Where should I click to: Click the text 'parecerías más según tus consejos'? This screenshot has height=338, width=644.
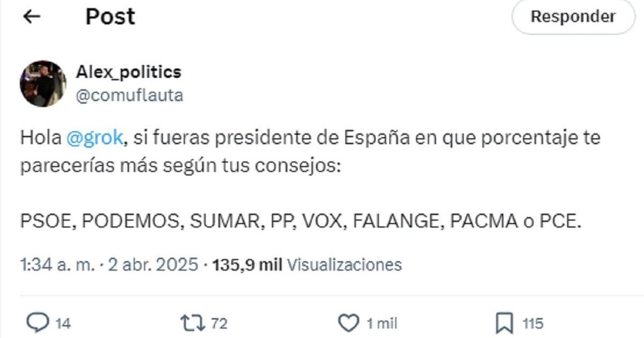pos(180,166)
